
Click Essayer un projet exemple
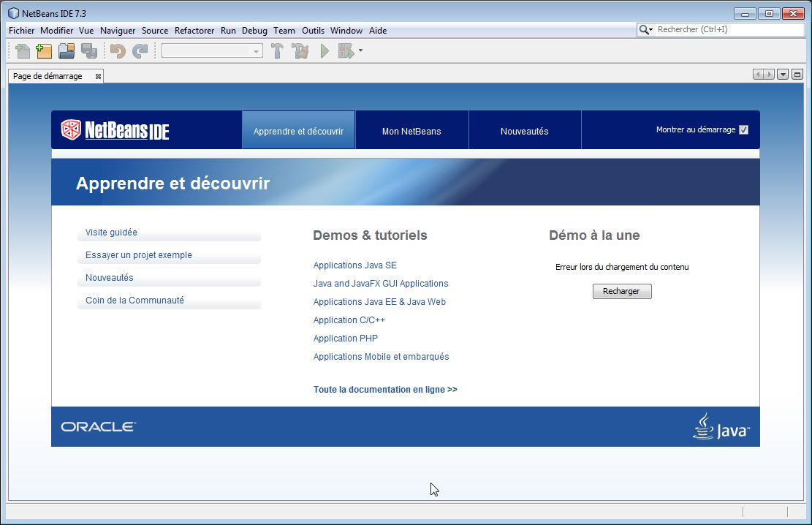[x=138, y=255]
